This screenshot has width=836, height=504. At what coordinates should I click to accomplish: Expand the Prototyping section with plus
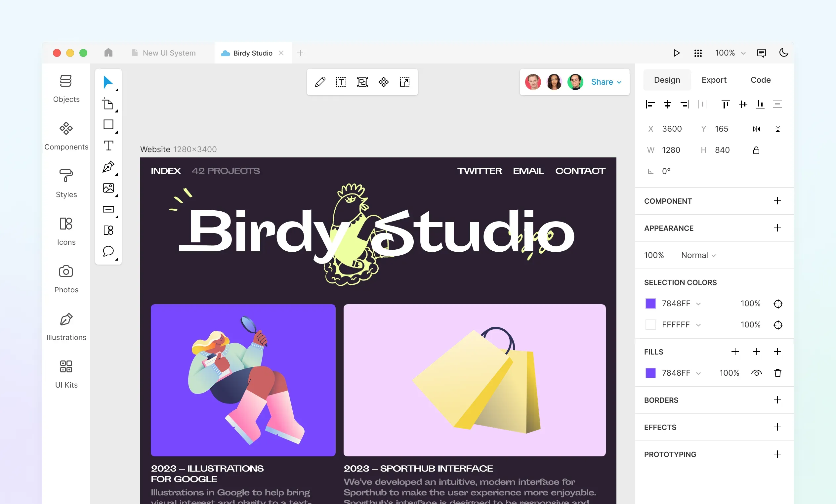point(777,454)
